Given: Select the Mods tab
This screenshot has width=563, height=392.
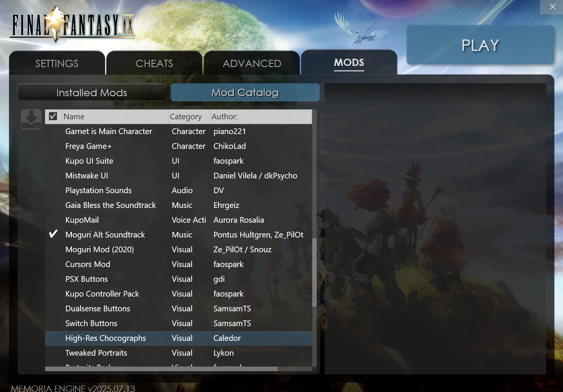Looking at the screenshot, I should [x=349, y=62].
